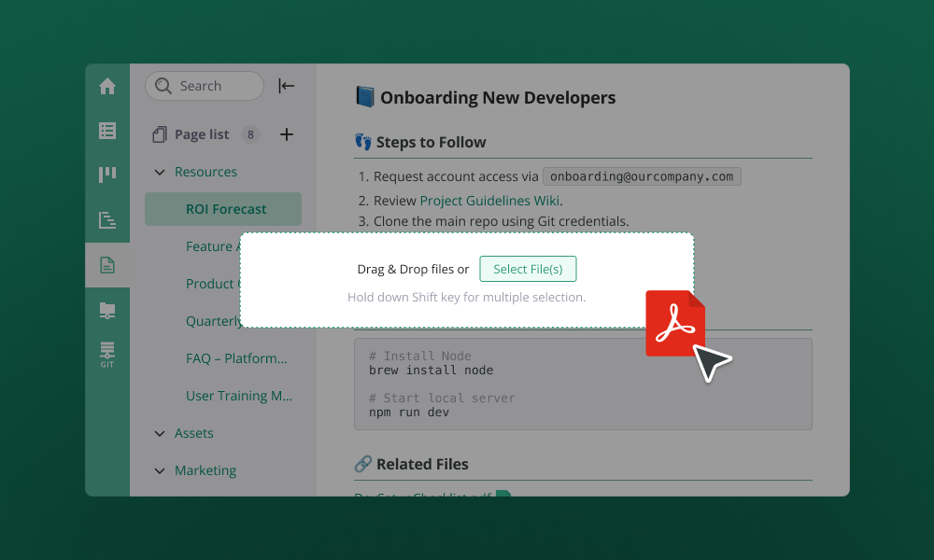Open the list view sidebar icon

click(107, 131)
